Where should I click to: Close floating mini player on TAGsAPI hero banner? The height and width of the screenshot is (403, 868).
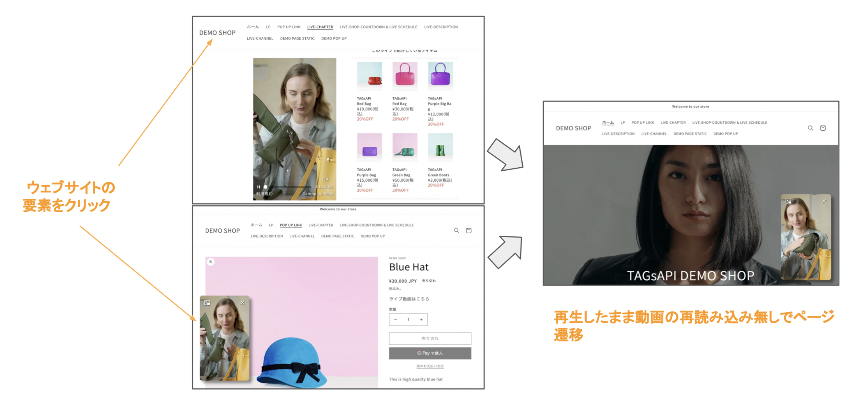[x=824, y=201]
